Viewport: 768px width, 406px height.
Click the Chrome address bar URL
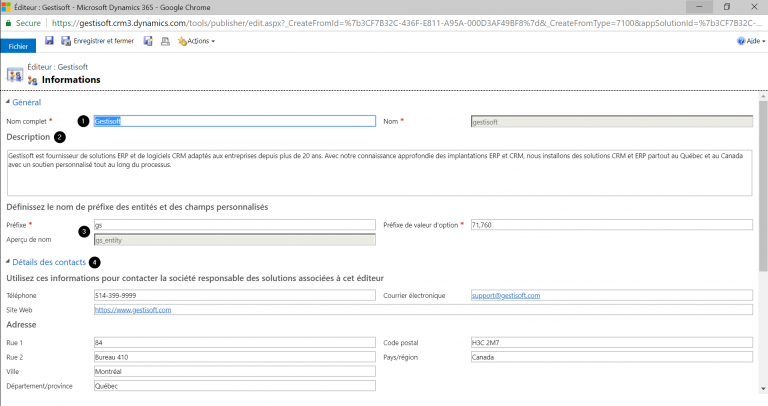pos(407,23)
